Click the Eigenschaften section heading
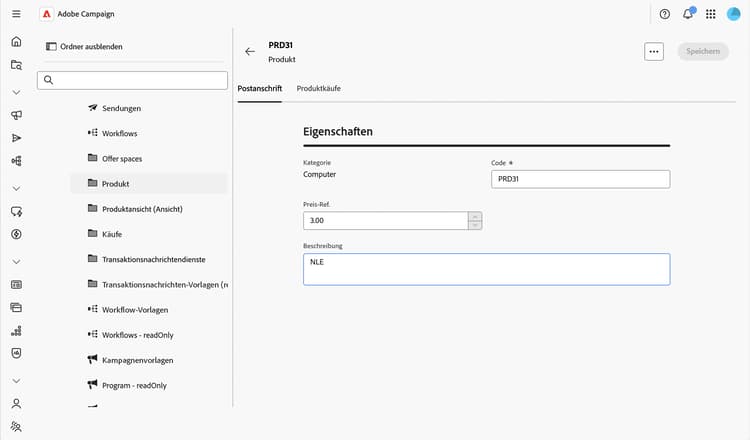This screenshot has width=750, height=440. 338,132
